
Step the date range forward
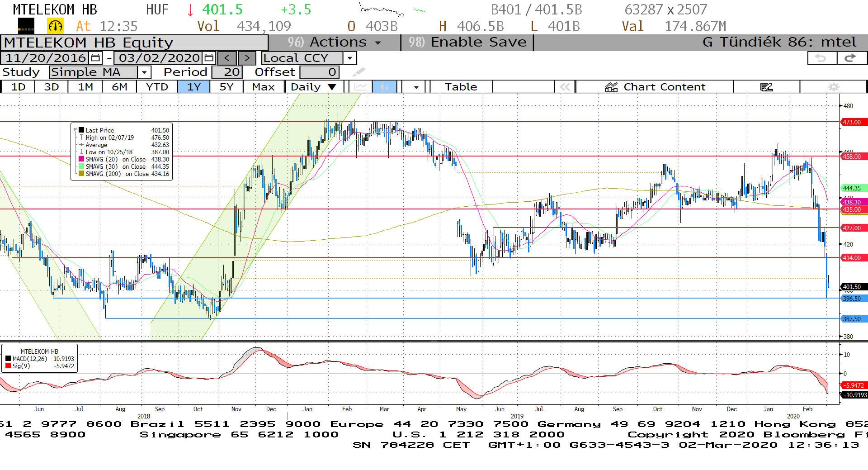(247, 58)
